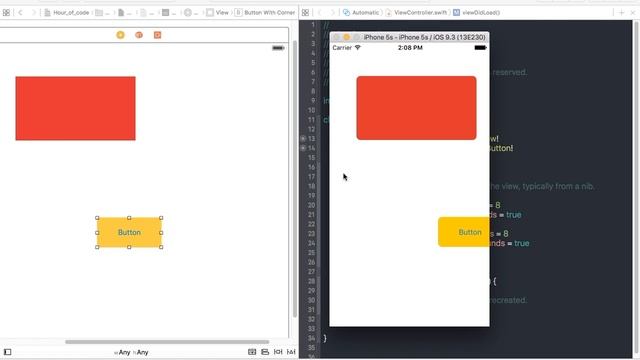Click 'typically from a nib' comment text

(557, 186)
